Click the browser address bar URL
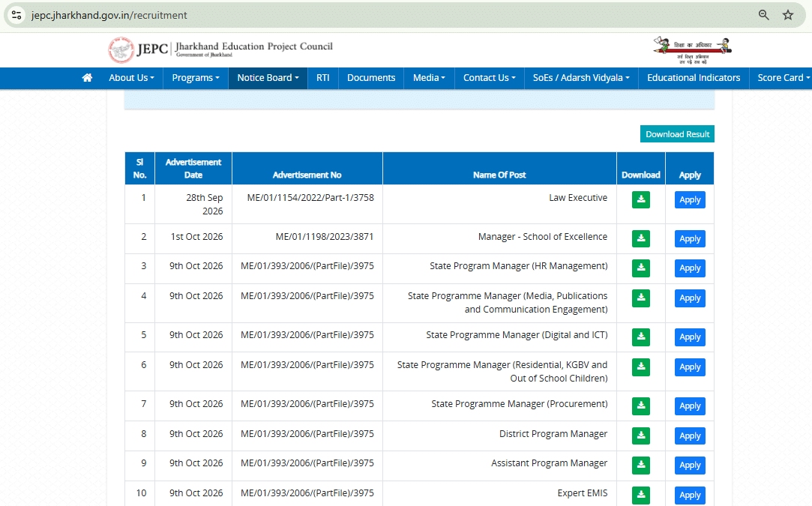 click(109, 15)
